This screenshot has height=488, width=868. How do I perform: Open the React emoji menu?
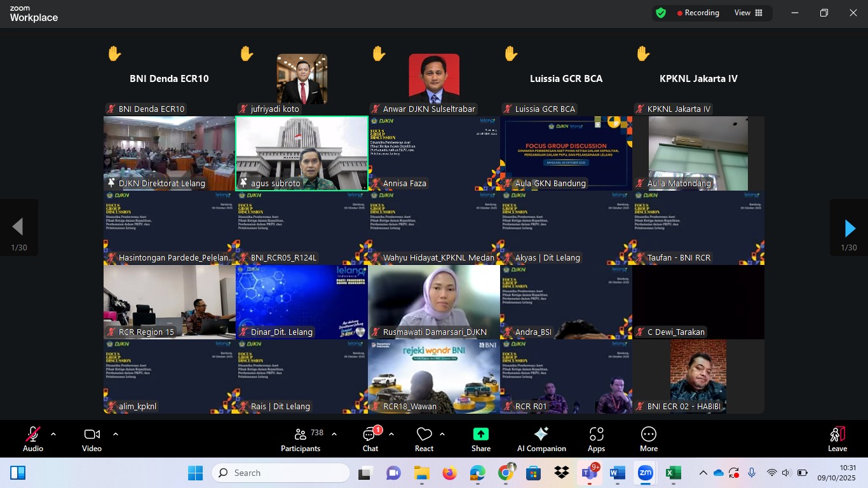[x=424, y=439]
